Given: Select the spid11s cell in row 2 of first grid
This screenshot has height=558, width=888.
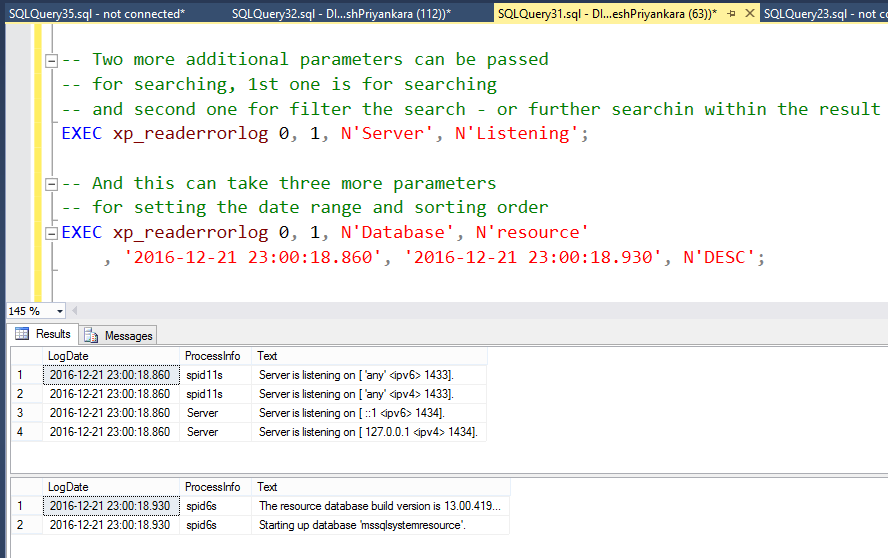Looking at the screenshot, I should click(216, 394).
